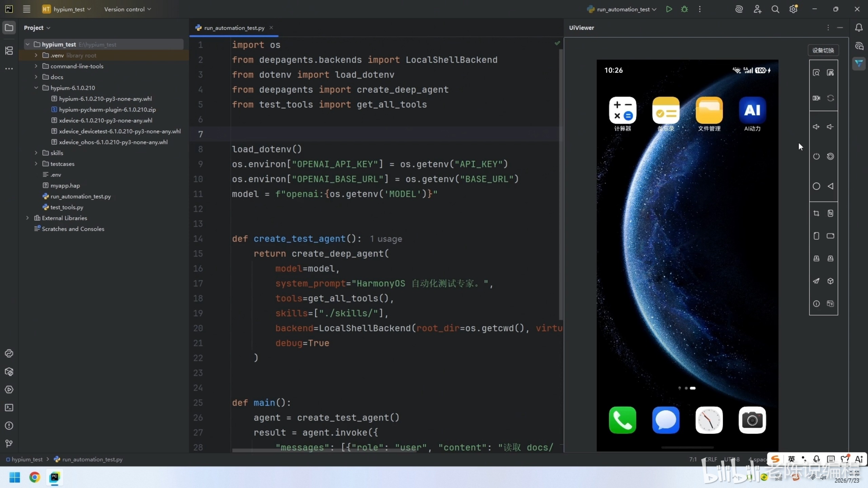Click the circle Home button in UiViewer

[x=816, y=186]
